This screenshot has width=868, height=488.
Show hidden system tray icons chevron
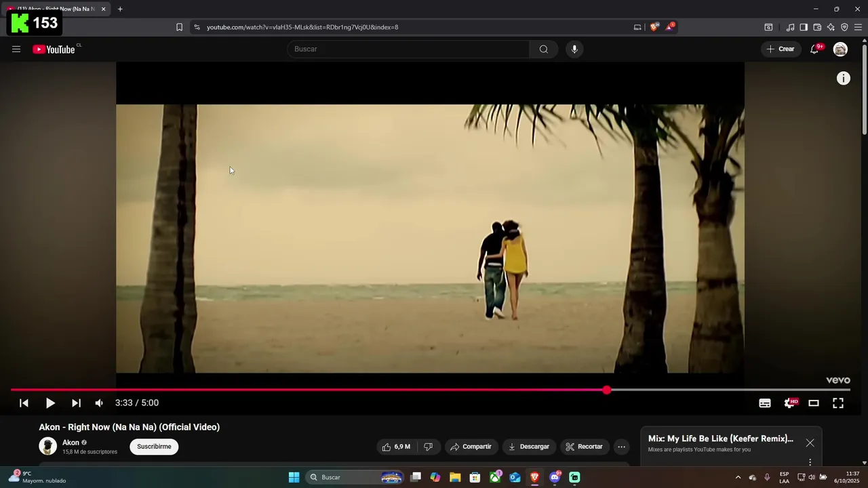(738, 477)
